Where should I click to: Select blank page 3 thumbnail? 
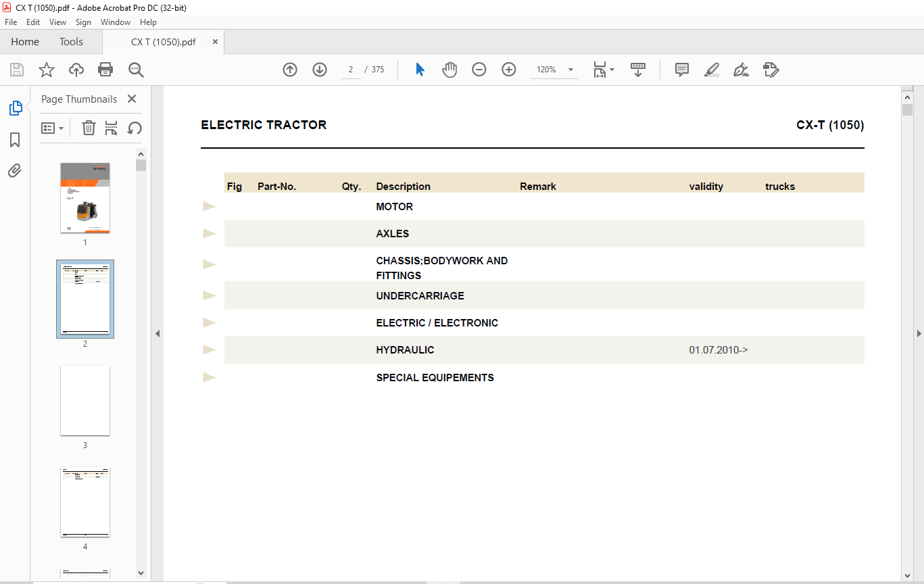(85, 401)
